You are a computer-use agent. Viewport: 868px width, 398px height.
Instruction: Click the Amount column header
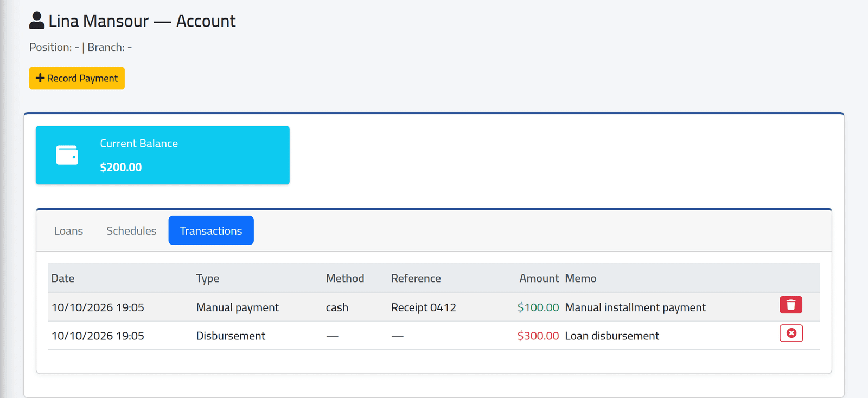539,278
